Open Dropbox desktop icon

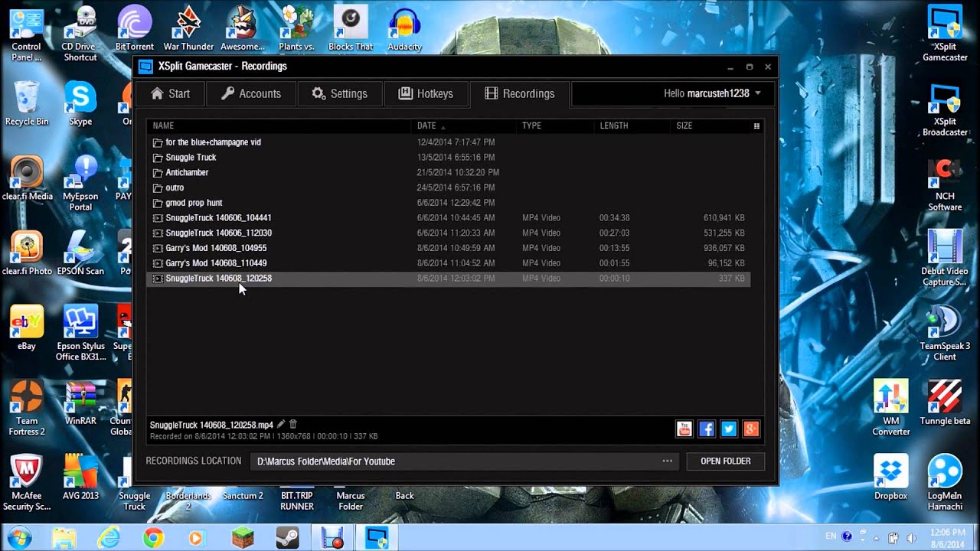[890, 478]
